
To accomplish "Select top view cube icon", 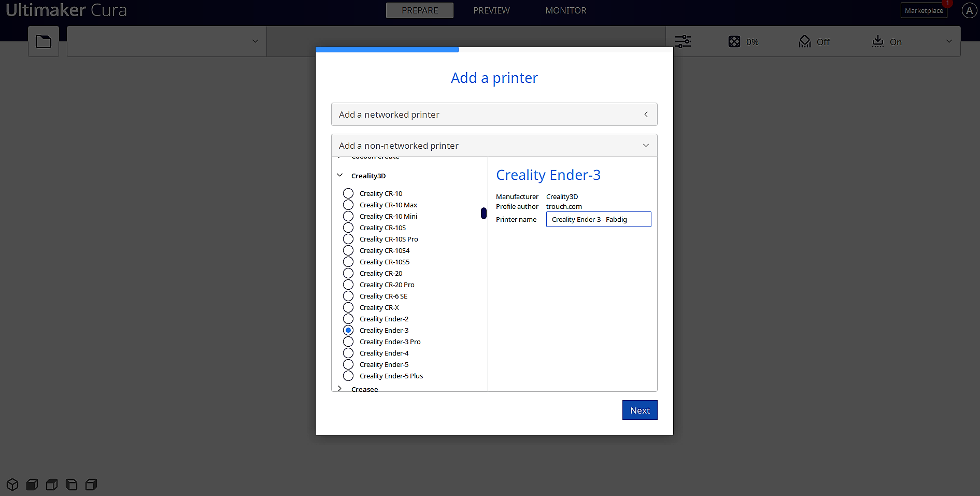I will [52, 485].
